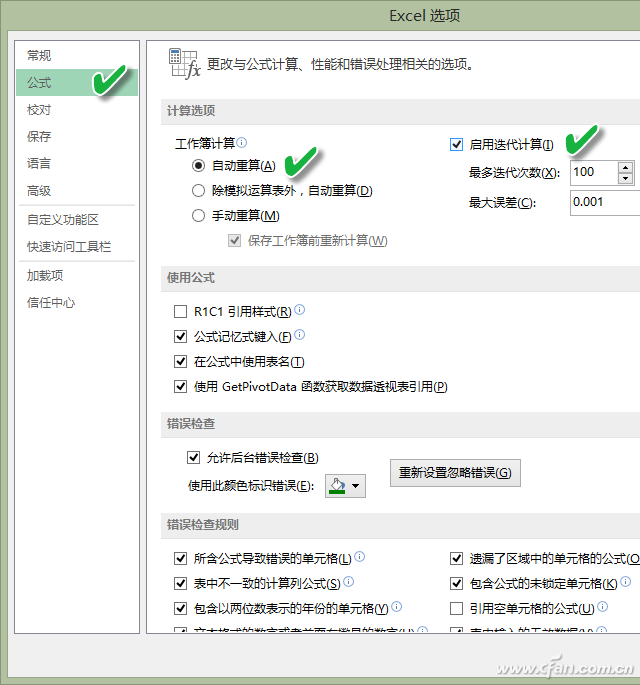Click info icon beside 包含以两位数表示的年份的单元格
640x685 pixels.
[396, 606]
